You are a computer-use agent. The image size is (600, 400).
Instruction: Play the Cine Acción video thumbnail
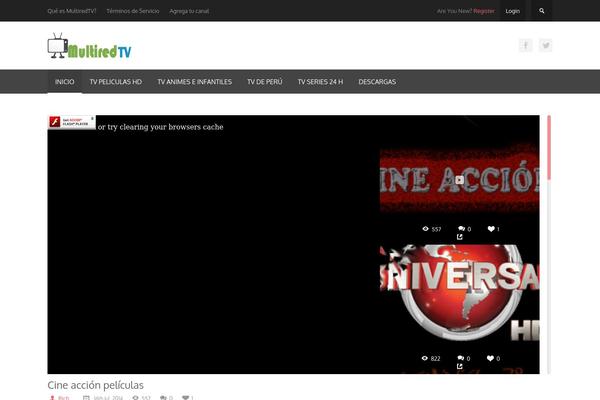click(x=460, y=180)
